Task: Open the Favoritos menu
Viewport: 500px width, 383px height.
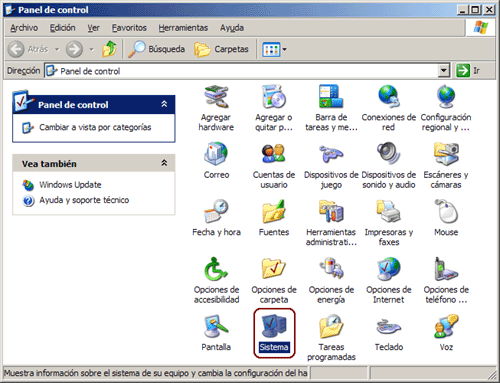Action: pyautogui.click(x=129, y=28)
